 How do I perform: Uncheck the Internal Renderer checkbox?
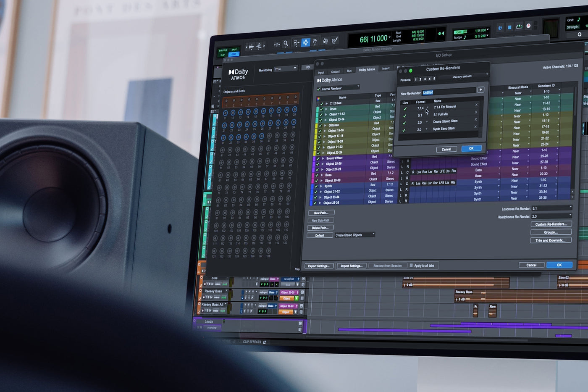click(x=318, y=89)
